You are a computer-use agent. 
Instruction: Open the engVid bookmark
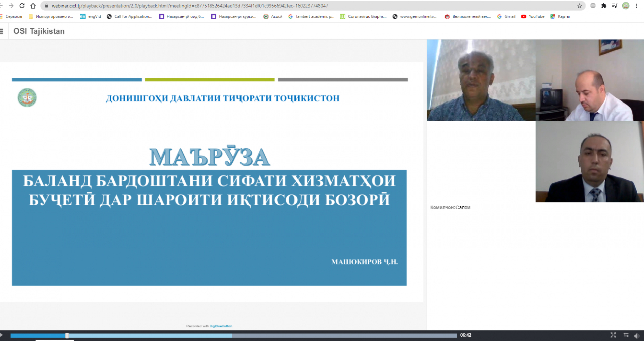click(91, 16)
